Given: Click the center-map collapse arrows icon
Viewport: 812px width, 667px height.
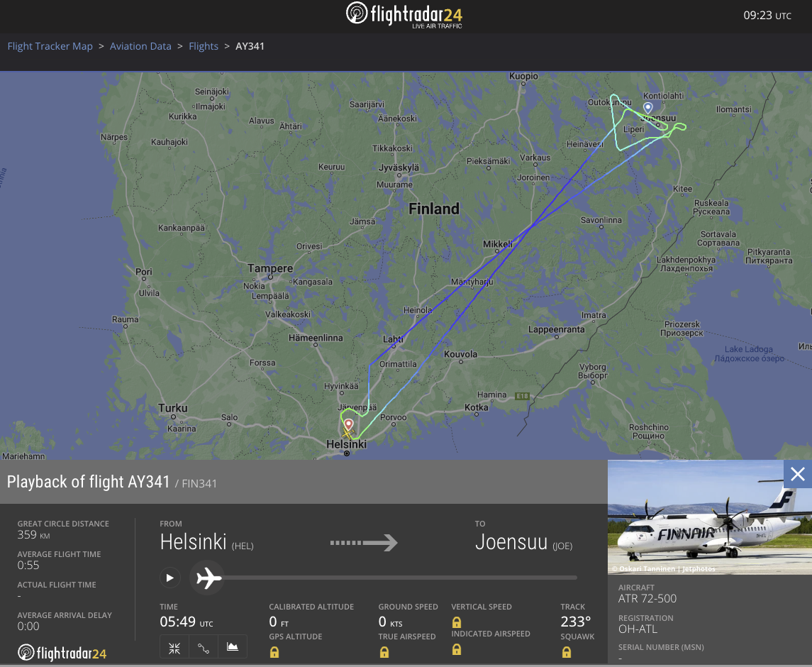Looking at the screenshot, I should (174, 648).
